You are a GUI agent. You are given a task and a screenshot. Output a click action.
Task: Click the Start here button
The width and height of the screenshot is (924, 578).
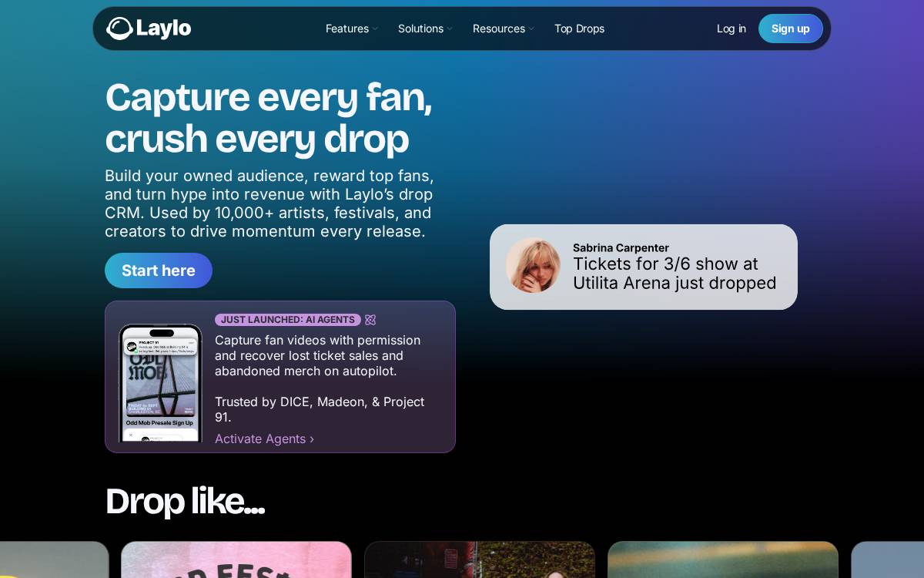[x=159, y=271]
